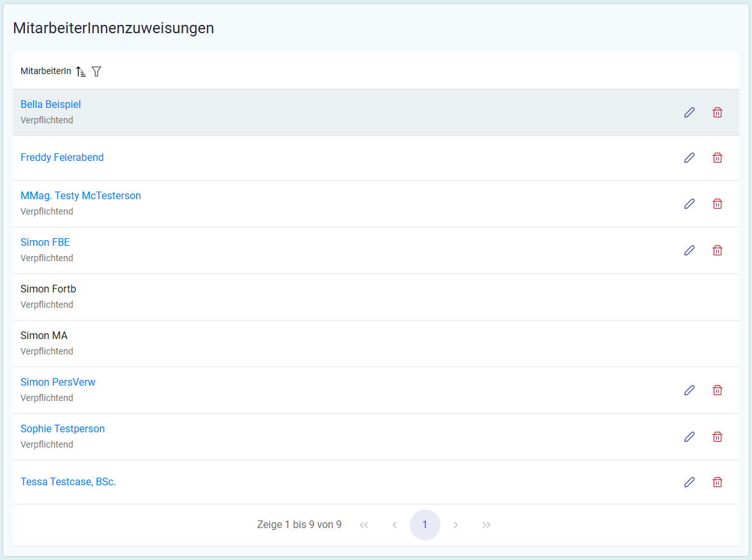
Task: Delete the Simon FBE assignment
Action: pos(717,250)
